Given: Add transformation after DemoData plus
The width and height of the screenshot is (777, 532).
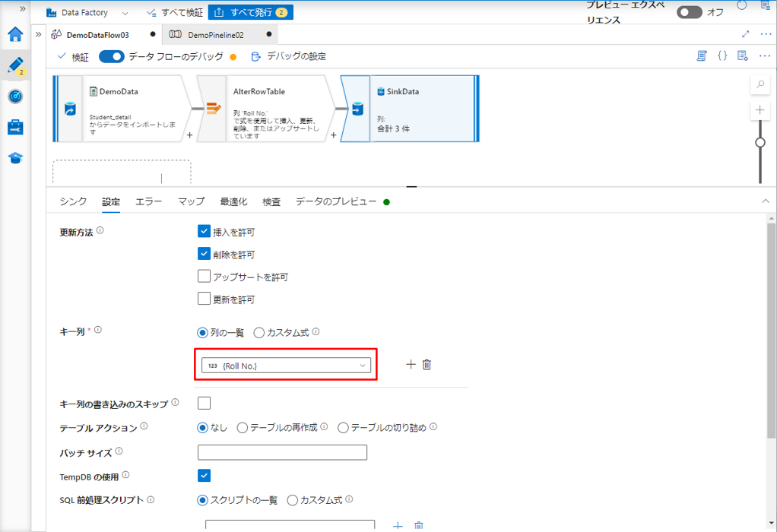Looking at the screenshot, I should [190, 135].
